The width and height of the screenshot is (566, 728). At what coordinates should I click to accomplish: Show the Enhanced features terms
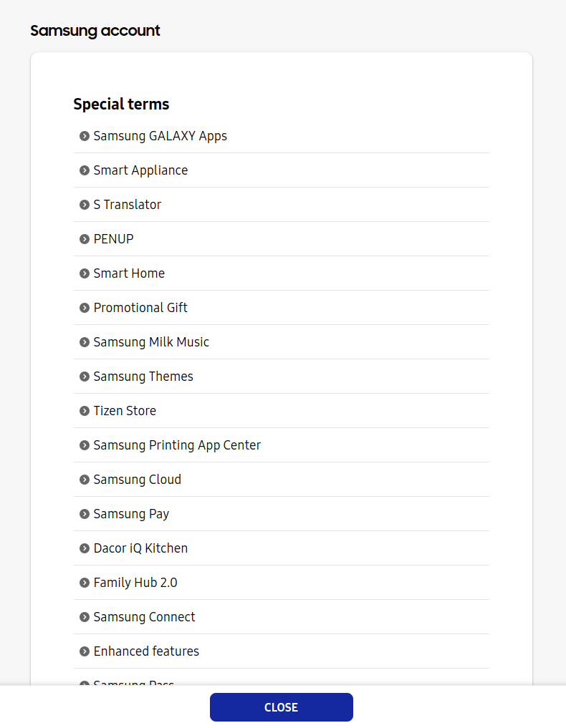click(146, 651)
